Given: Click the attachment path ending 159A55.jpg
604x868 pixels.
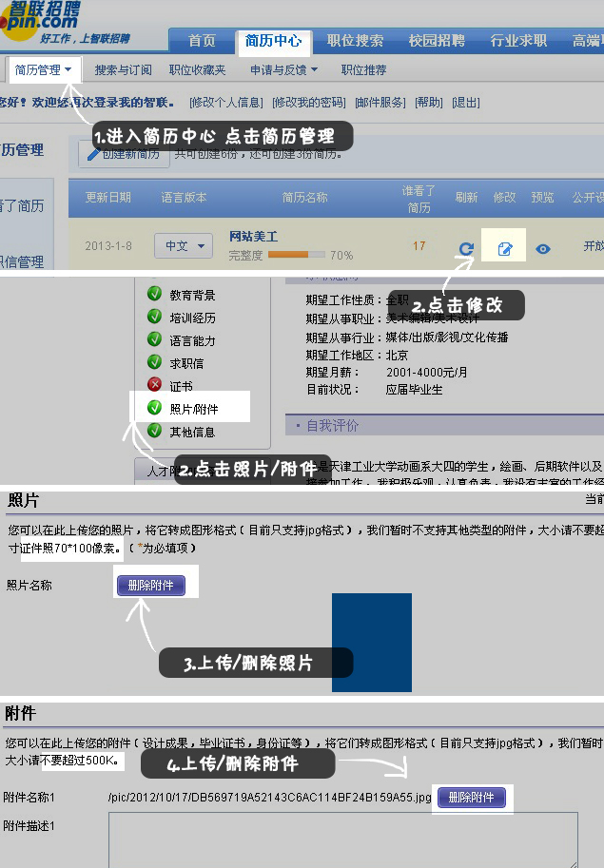Looking at the screenshot, I should click(x=269, y=797).
